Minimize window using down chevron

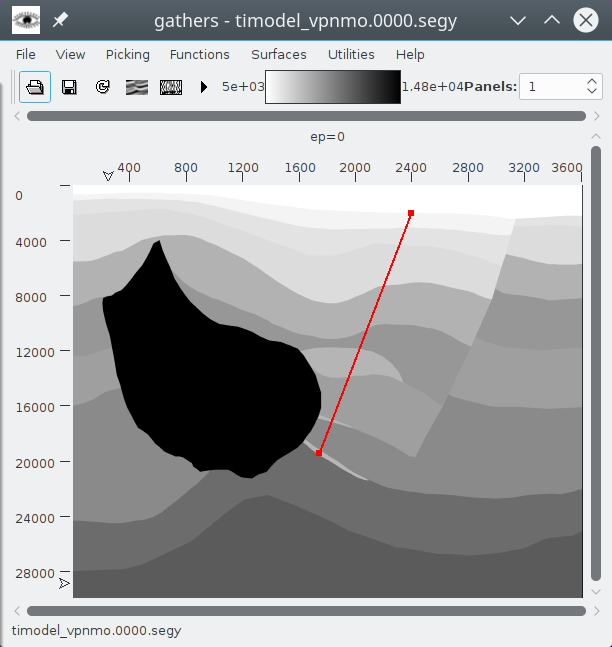[x=517, y=20]
